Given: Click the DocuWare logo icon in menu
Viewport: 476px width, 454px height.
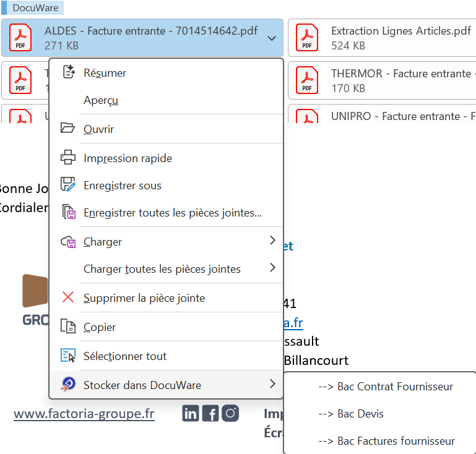Looking at the screenshot, I should coord(68,384).
